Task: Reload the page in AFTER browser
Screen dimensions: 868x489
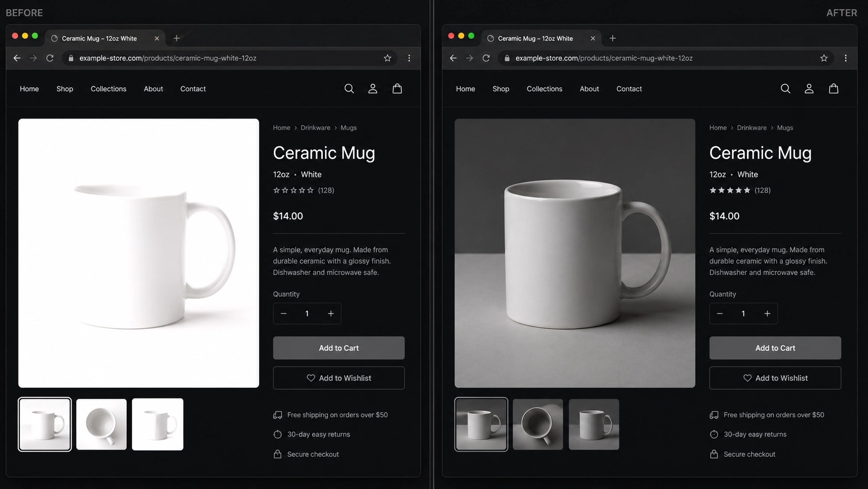Action: [x=486, y=58]
